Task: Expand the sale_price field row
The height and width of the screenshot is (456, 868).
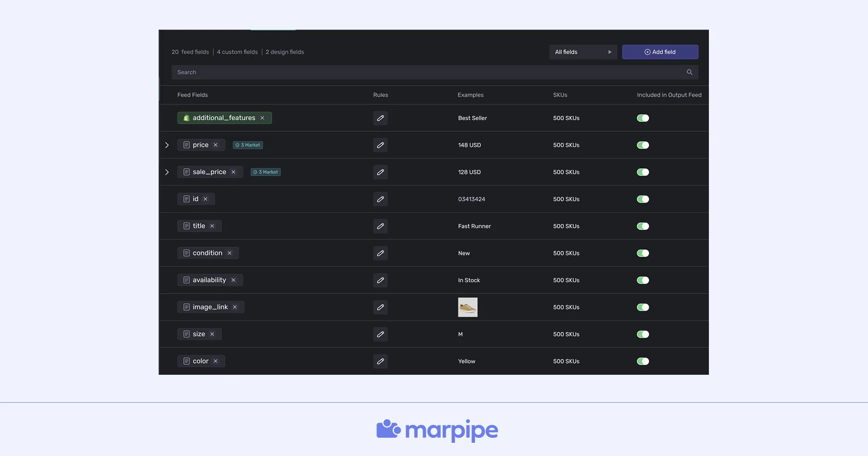Action: tap(167, 172)
